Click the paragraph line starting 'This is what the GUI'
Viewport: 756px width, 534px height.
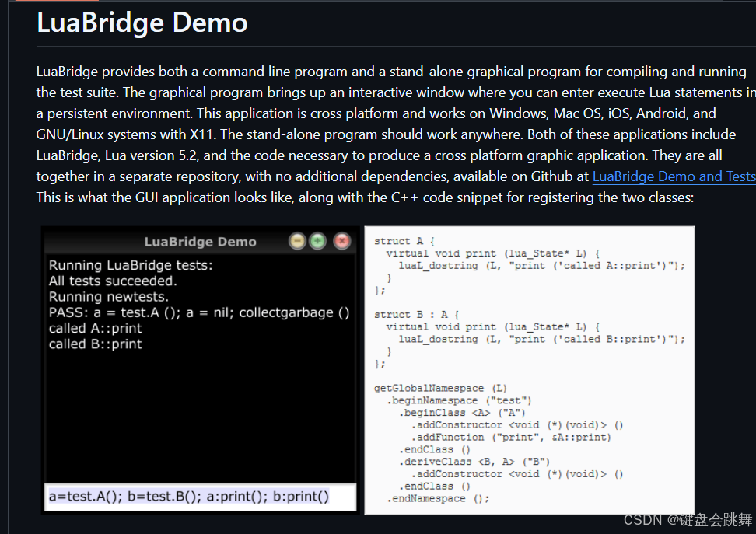[x=365, y=197]
